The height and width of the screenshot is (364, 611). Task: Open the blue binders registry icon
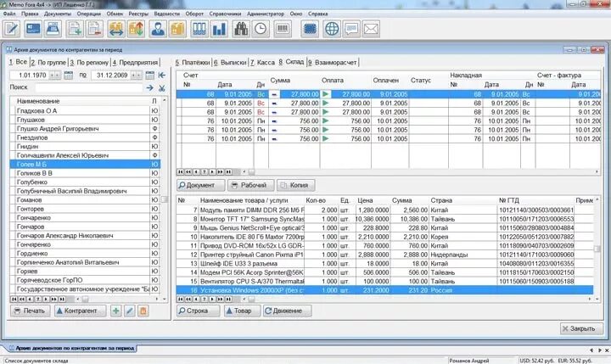pos(199,29)
